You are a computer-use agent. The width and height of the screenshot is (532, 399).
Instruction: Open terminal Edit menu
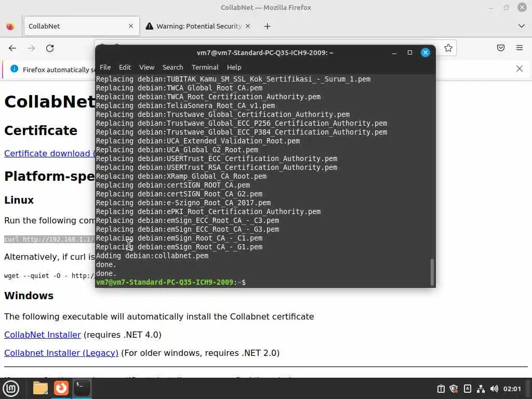(x=125, y=67)
